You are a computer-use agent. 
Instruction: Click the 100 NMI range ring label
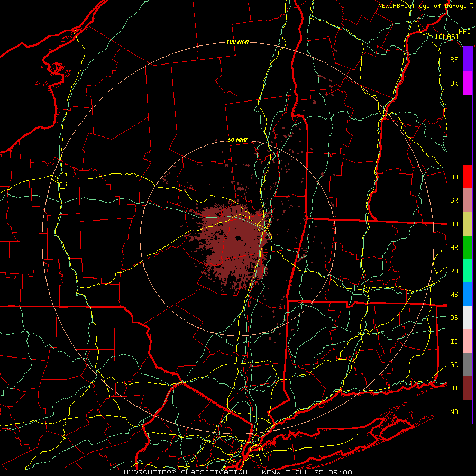237,42
